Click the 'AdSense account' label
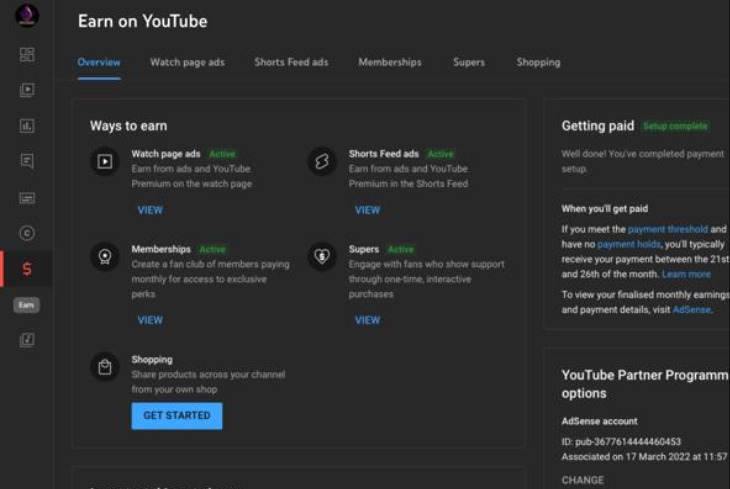This screenshot has width=730, height=489. coord(599,421)
